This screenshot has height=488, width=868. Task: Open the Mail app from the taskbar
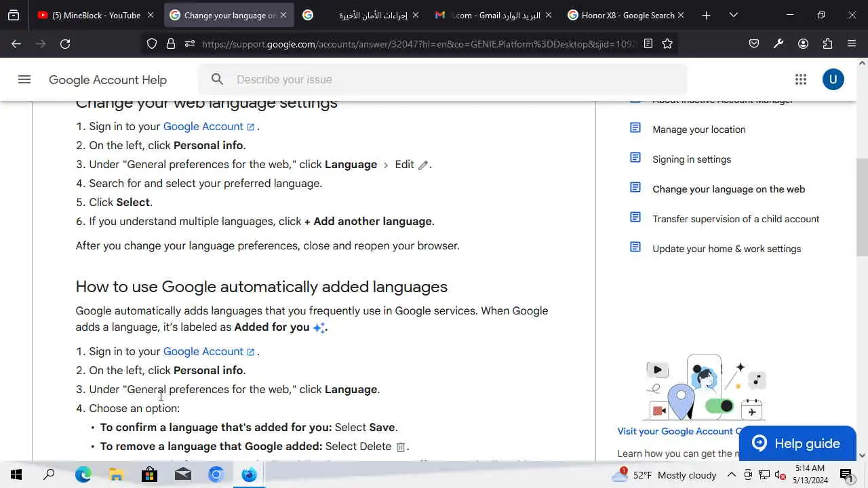point(182,474)
